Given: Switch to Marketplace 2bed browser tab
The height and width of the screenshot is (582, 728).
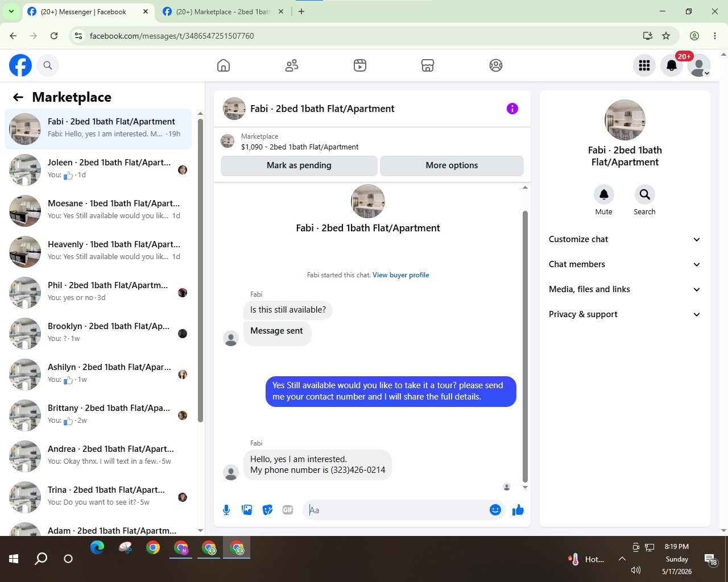Looking at the screenshot, I should point(223,11).
